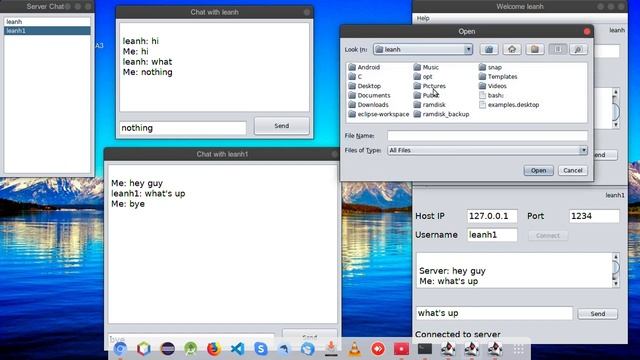Viewport: 640px width, 360px height.
Task: Open Visual Studio Code from dock
Action: click(x=238, y=349)
